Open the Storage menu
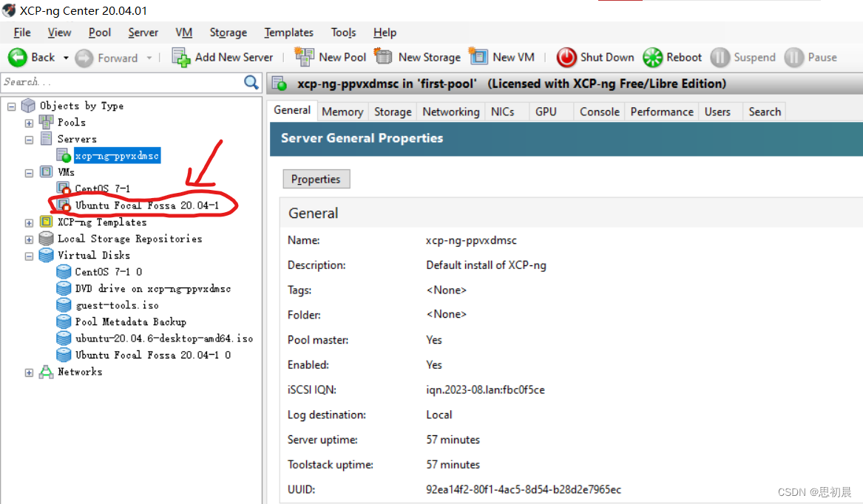The height and width of the screenshot is (504, 863). tap(229, 33)
